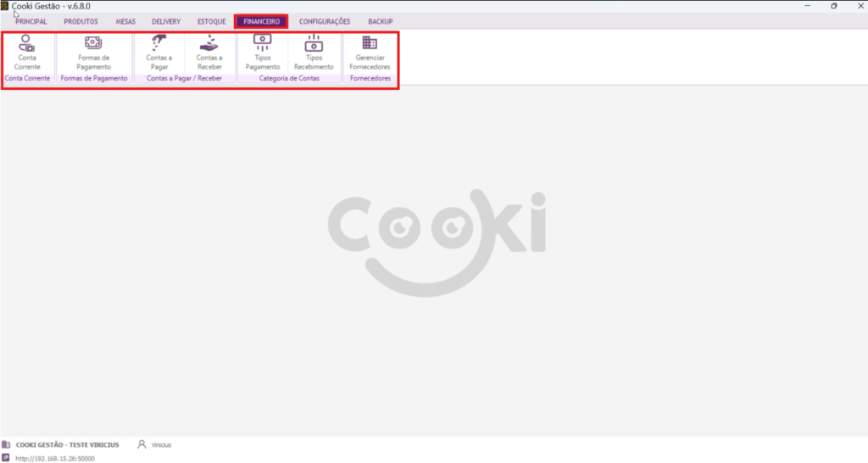This screenshot has width=868, height=463.
Task: Open Tipos Pagamento category
Action: coord(263,53)
